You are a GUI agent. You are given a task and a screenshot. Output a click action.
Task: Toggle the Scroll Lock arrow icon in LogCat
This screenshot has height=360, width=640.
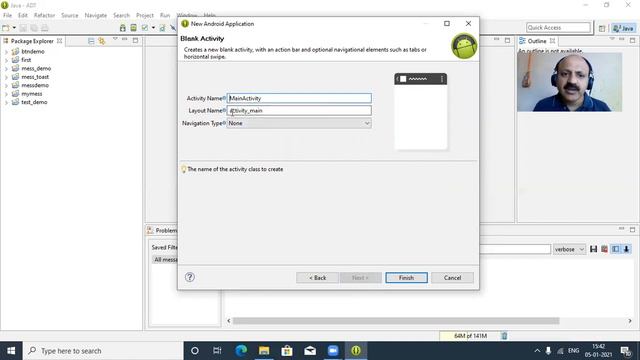(626, 249)
